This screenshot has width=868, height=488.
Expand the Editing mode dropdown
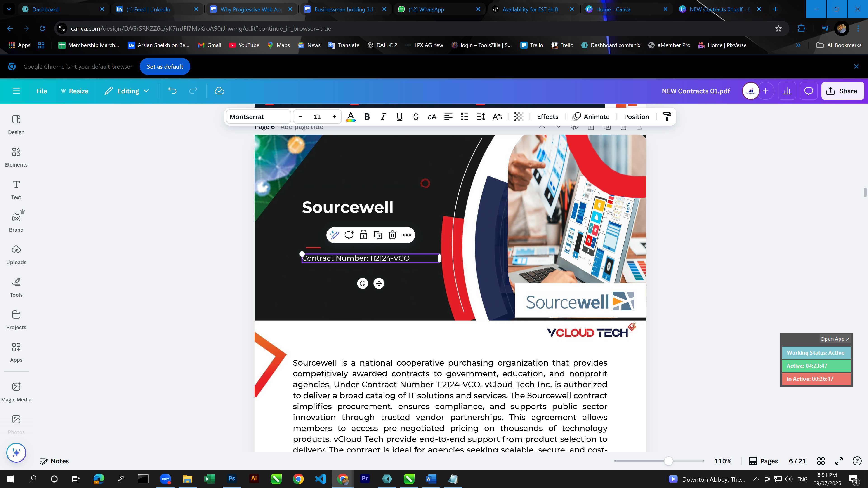[x=127, y=91]
